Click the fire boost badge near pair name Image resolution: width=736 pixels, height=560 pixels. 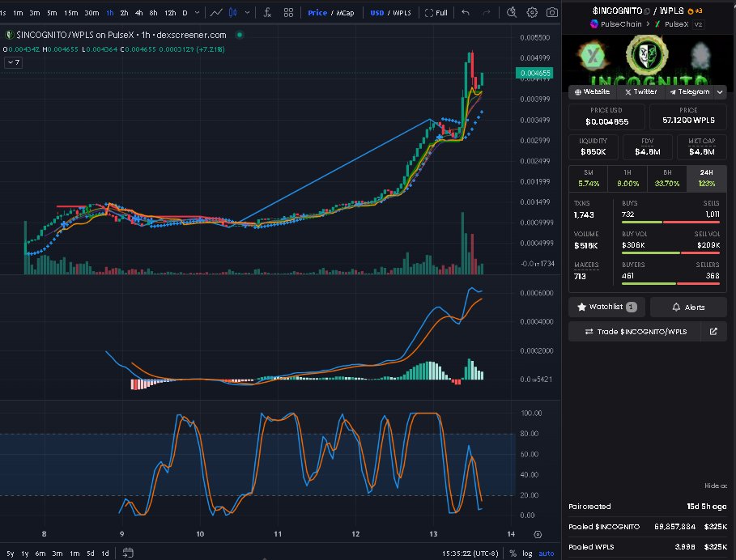pyautogui.click(x=695, y=11)
